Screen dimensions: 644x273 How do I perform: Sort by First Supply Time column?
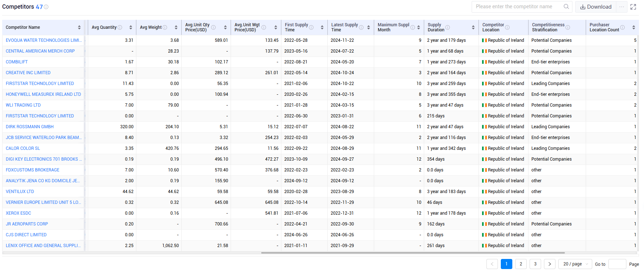[x=322, y=27]
